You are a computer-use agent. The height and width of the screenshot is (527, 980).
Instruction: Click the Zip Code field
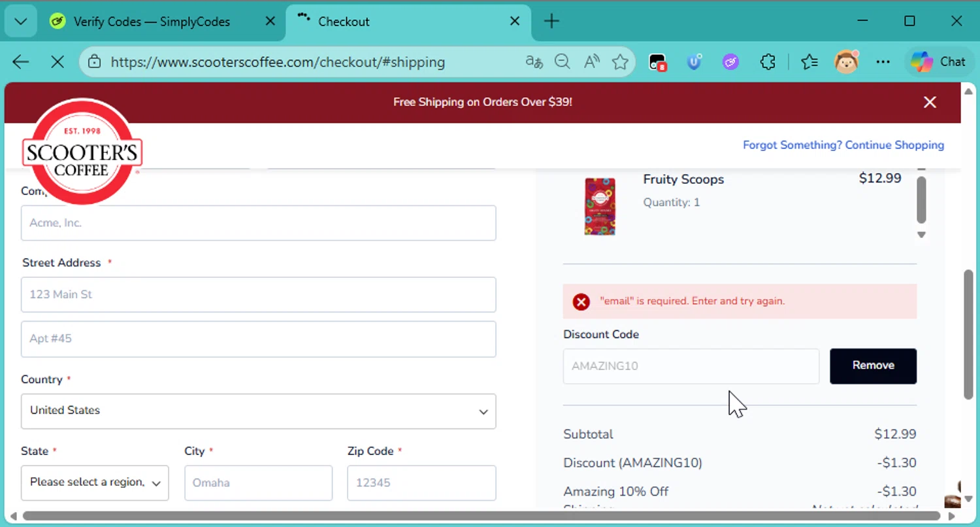[x=421, y=483]
